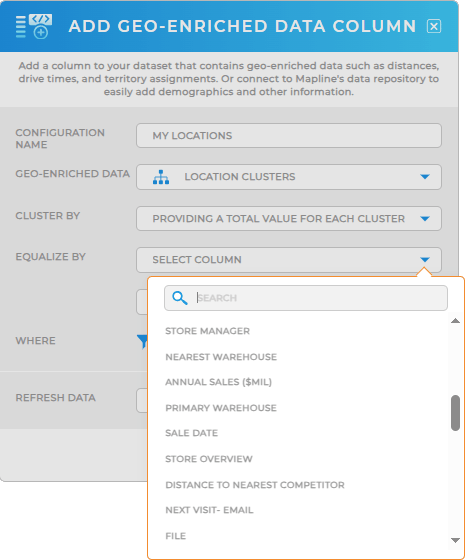465x560 pixels.
Task: Click the column list scrollbar thumb
Action: pyautogui.click(x=455, y=413)
